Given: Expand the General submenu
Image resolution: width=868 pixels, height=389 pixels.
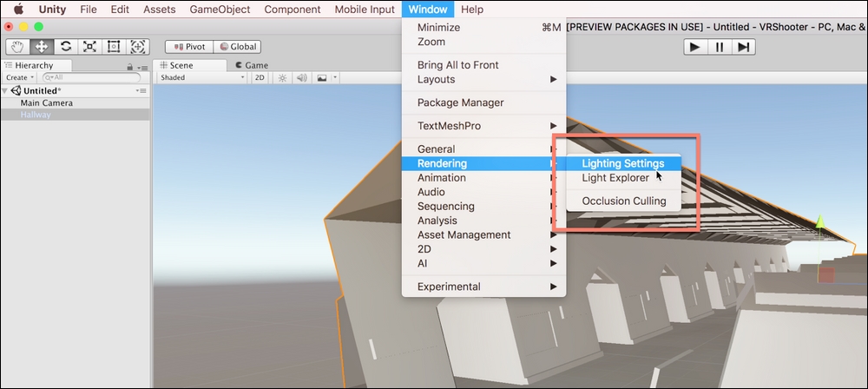Looking at the screenshot, I should pos(483,149).
